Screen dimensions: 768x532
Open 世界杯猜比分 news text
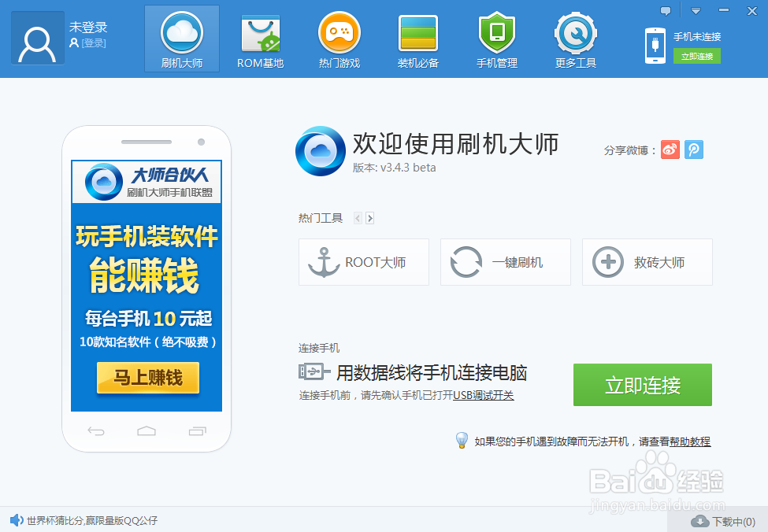coord(92,521)
